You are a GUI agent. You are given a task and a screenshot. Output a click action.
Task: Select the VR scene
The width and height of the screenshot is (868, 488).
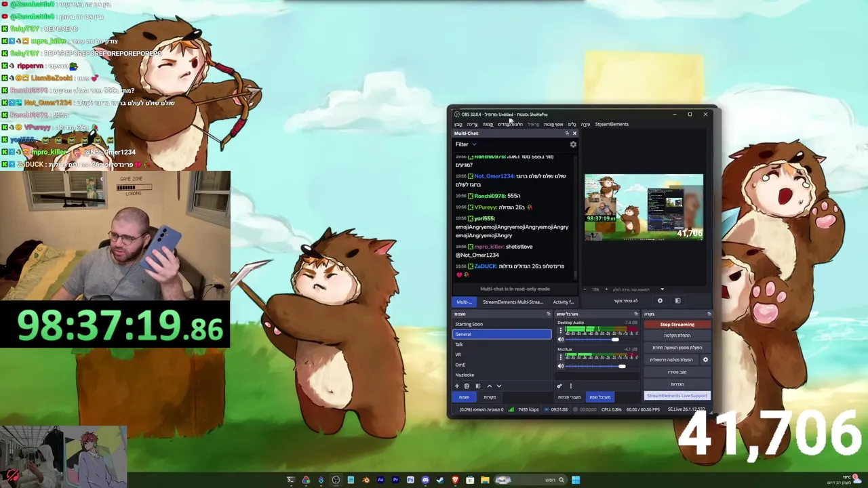tap(502, 354)
